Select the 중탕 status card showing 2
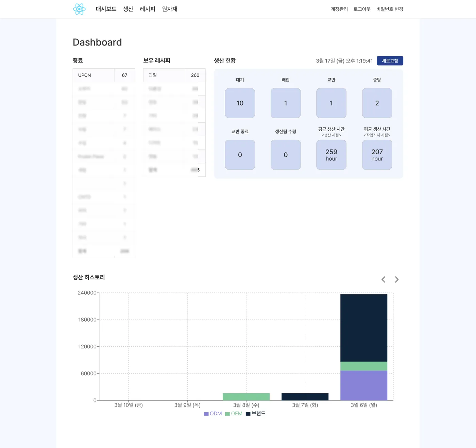 (377, 103)
